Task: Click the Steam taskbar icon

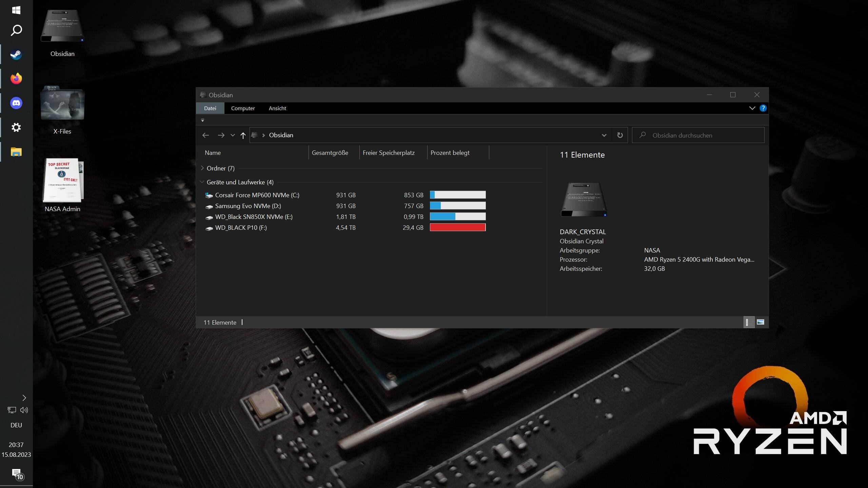Action: pyautogui.click(x=16, y=54)
